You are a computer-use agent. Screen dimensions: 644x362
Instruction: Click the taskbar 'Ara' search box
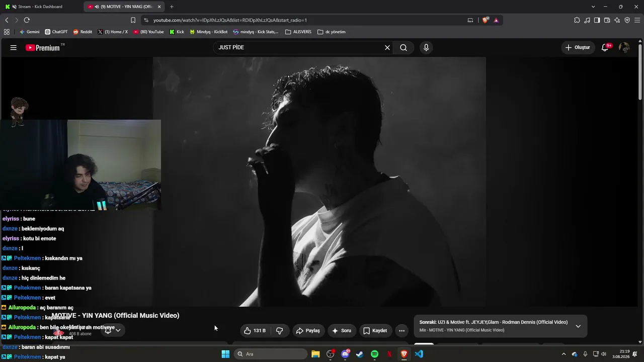[272, 354]
